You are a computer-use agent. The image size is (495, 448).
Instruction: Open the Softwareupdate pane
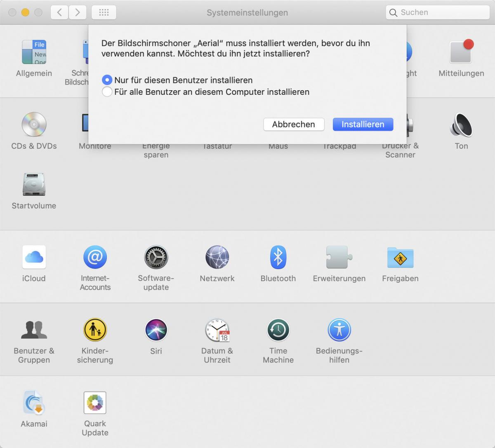tap(156, 257)
